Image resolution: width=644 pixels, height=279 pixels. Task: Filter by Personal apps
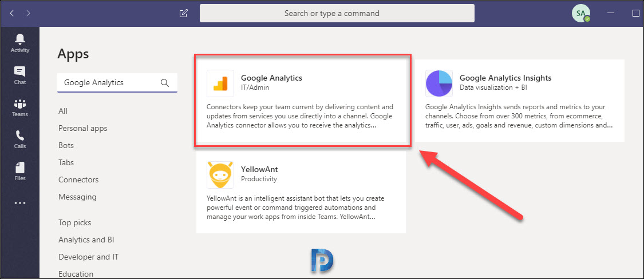point(82,128)
